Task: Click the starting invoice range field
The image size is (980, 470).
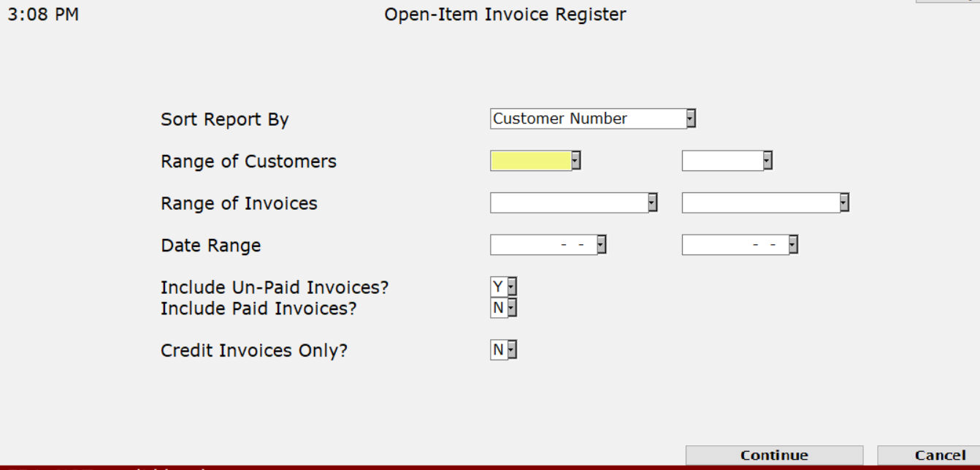Action: click(568, 202)
